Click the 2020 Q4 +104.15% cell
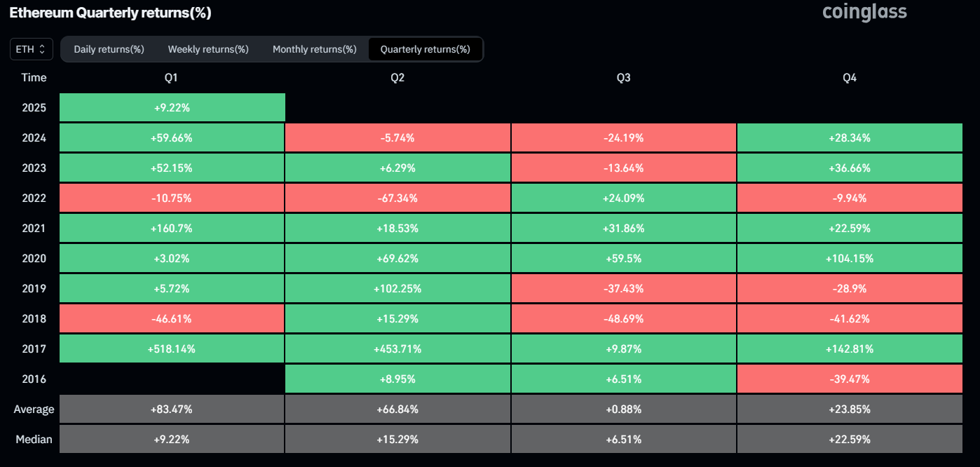 click(849, 259)
